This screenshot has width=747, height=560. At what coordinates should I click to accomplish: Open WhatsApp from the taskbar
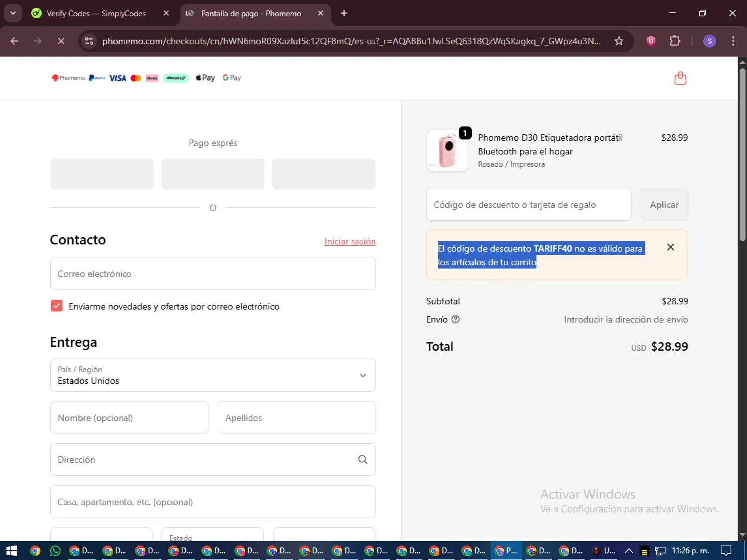(x=55, y=551)
